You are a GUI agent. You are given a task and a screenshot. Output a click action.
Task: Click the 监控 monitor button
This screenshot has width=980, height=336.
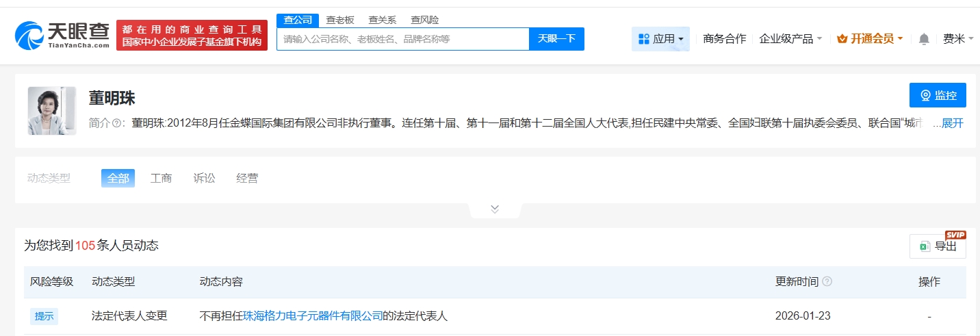coord(937,95)
